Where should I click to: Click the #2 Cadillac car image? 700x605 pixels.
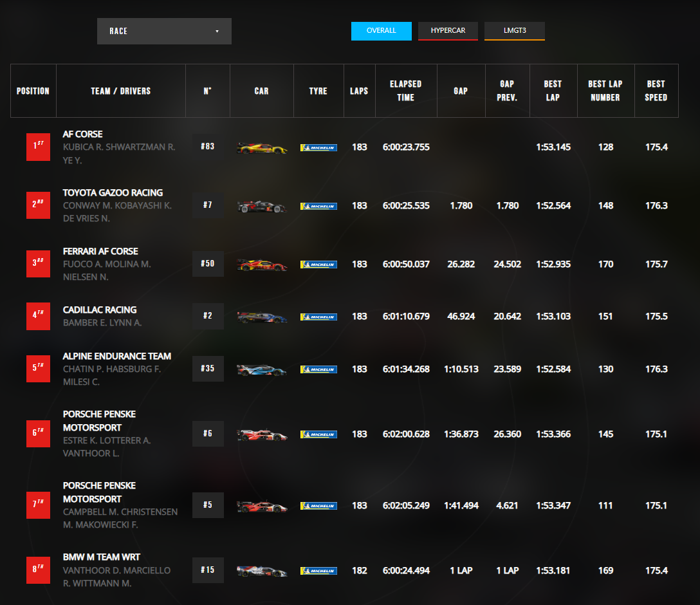click(x=262, y=317)
